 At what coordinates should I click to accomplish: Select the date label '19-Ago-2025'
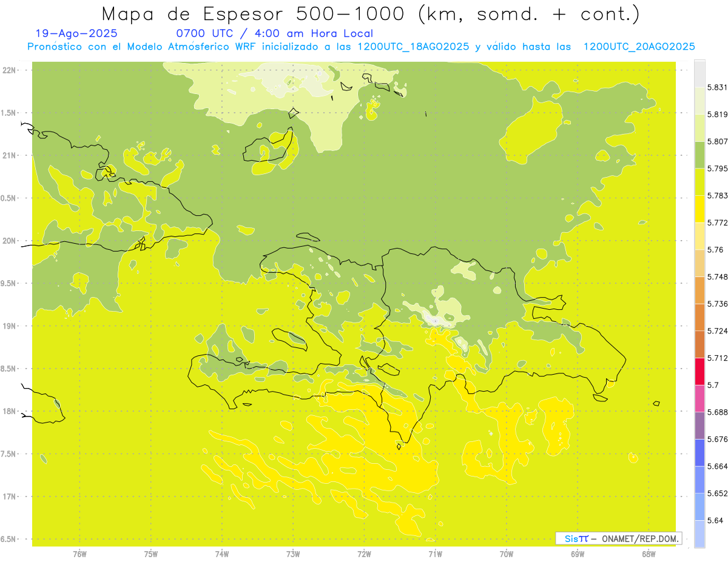(76, 34)
